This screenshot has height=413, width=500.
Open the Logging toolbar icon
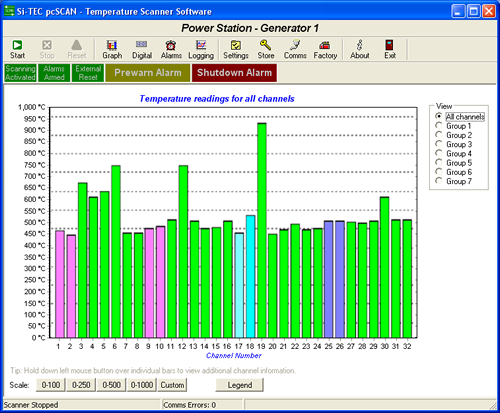201,45
